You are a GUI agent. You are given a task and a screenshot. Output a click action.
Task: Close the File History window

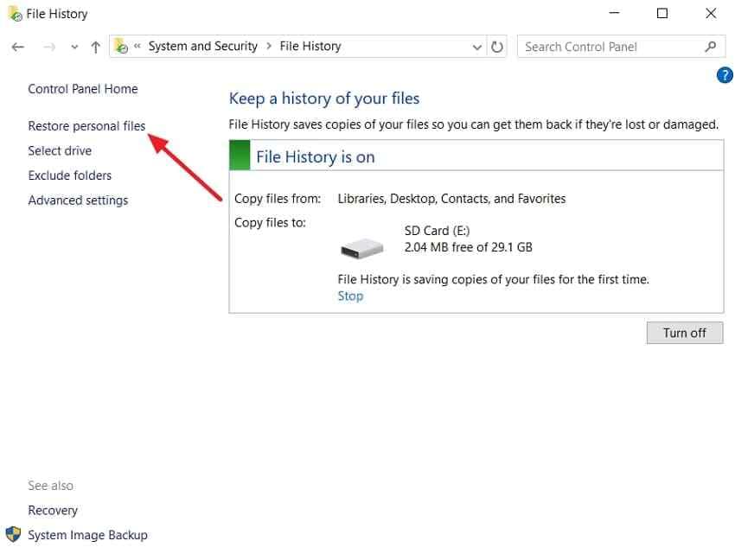click(x=711, y=13)
